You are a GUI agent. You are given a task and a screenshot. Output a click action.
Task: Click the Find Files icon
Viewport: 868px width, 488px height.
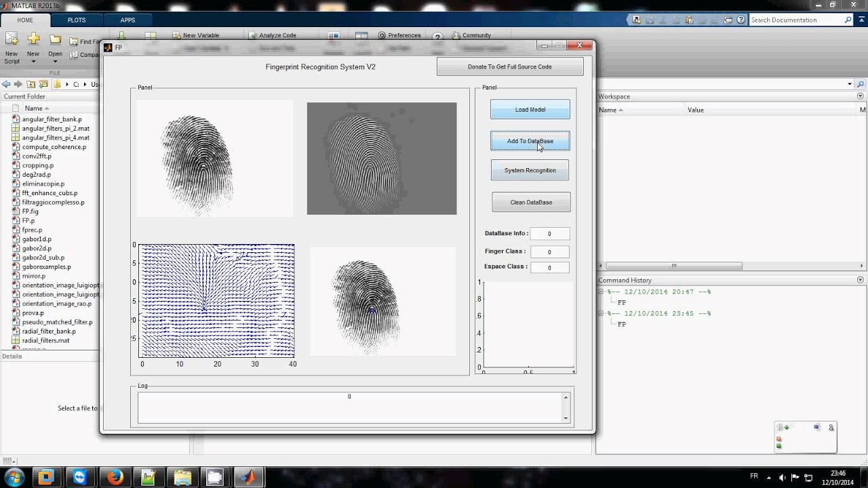coord(74,41)
